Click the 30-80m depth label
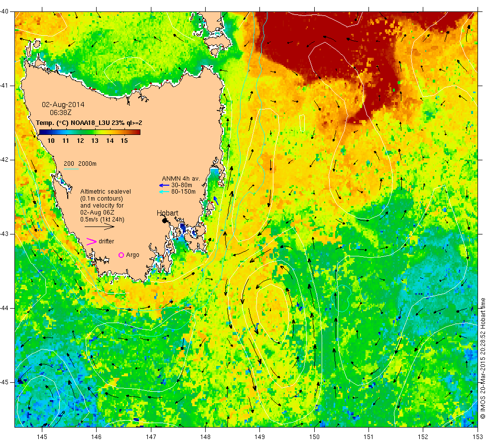The width and height of the screenshot is (488, 448). pos(182,185)
